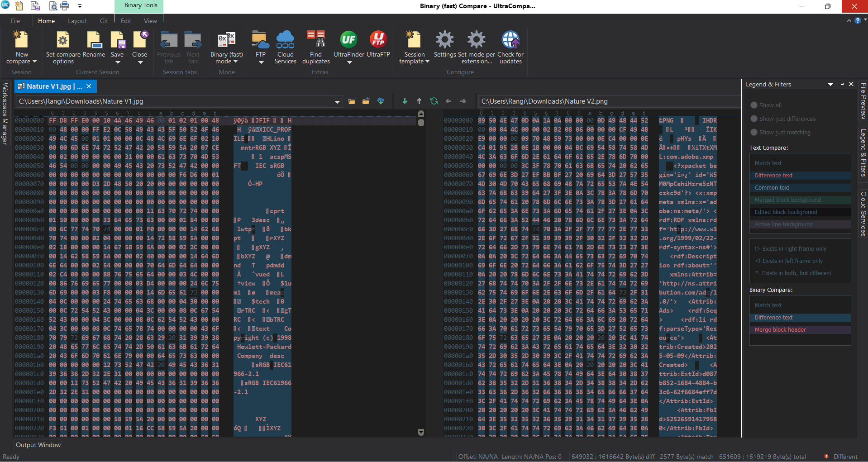
Task: Expand FTP dropdown arrow
Action: [261, 62]
